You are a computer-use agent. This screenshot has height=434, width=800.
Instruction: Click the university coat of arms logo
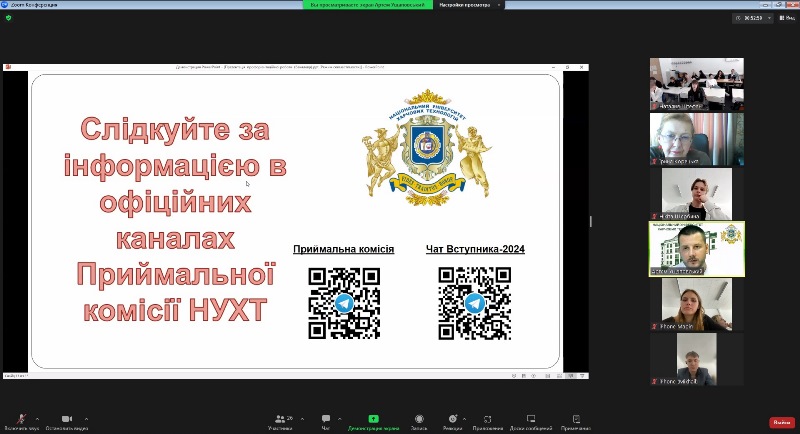click(427, 148)
